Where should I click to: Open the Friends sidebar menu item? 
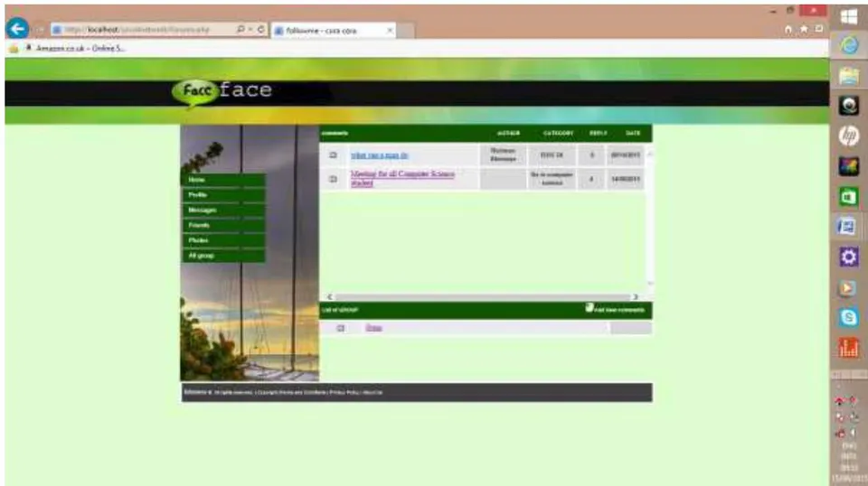(x=223, y=225)
